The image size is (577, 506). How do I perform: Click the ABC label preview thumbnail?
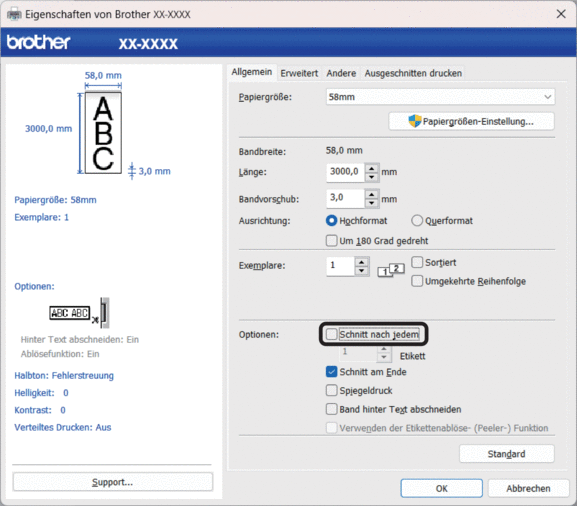pos(103,133)
